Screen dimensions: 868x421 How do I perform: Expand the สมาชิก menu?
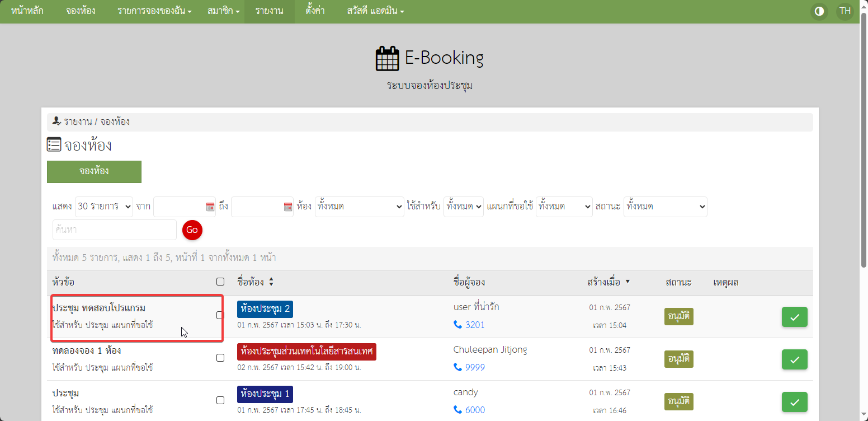(x=223, y=11)
